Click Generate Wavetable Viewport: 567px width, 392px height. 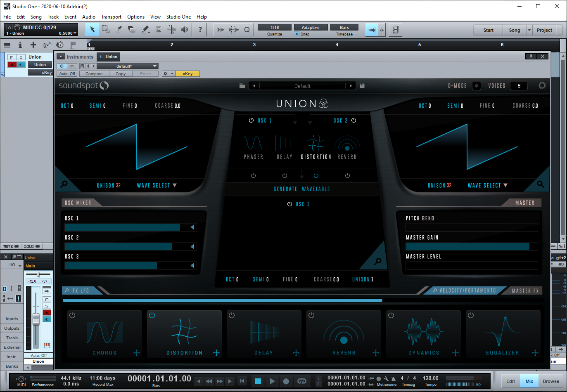[x=302, y=189]
